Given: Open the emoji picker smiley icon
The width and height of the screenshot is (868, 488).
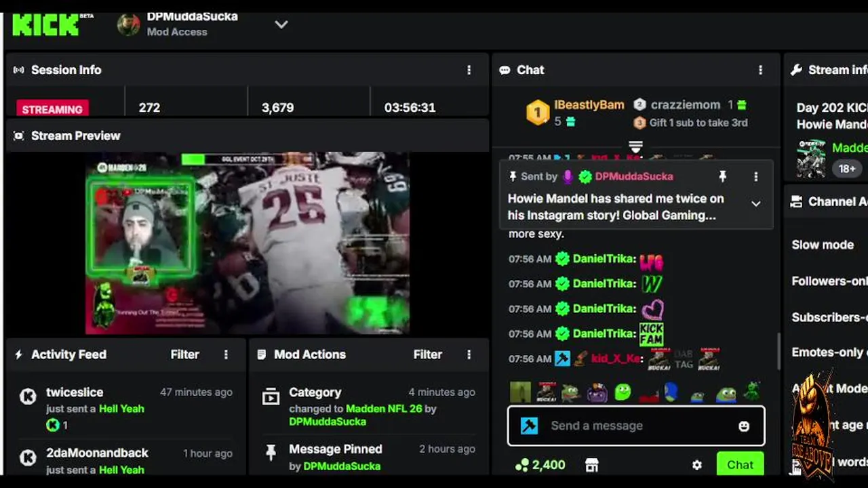Looking at the screenshot, I should click(744, 426).
